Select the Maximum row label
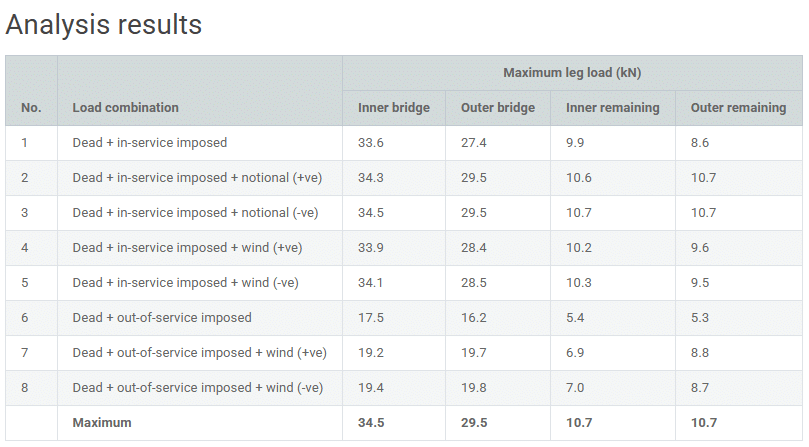809x447 pixels. (x=102, y=423)
